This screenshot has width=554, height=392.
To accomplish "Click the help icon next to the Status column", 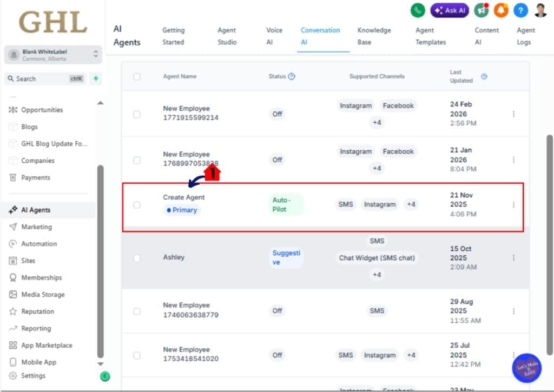I will pos(291,76).
